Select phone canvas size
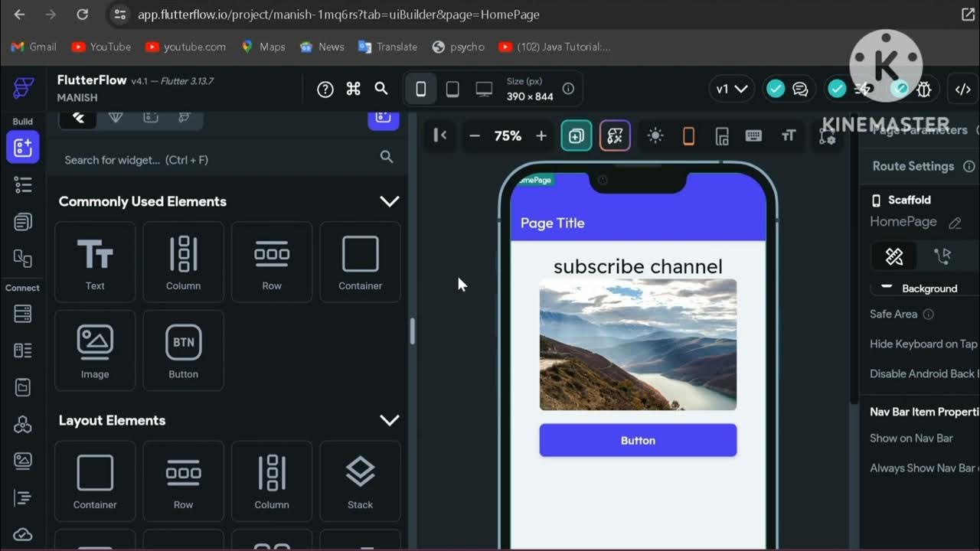Image resolution: width=980 pixels, height=551 pixels. pyautogui.click(x=420, y=90)
